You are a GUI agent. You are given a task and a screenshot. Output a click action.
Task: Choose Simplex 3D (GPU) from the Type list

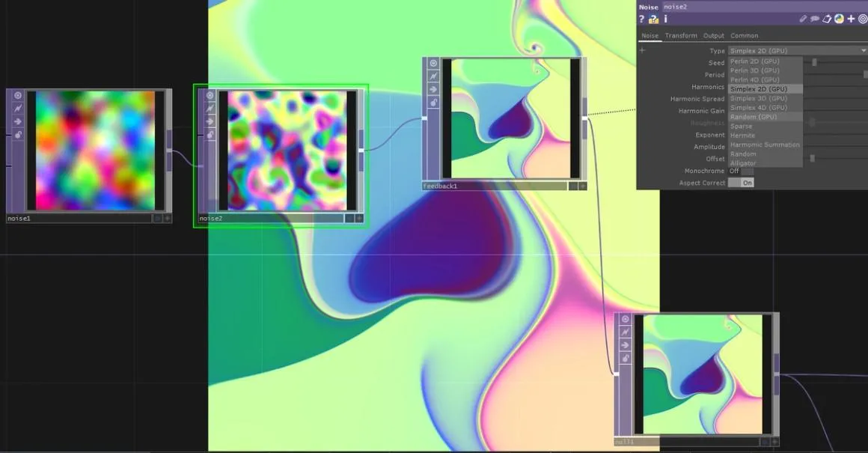765,98
